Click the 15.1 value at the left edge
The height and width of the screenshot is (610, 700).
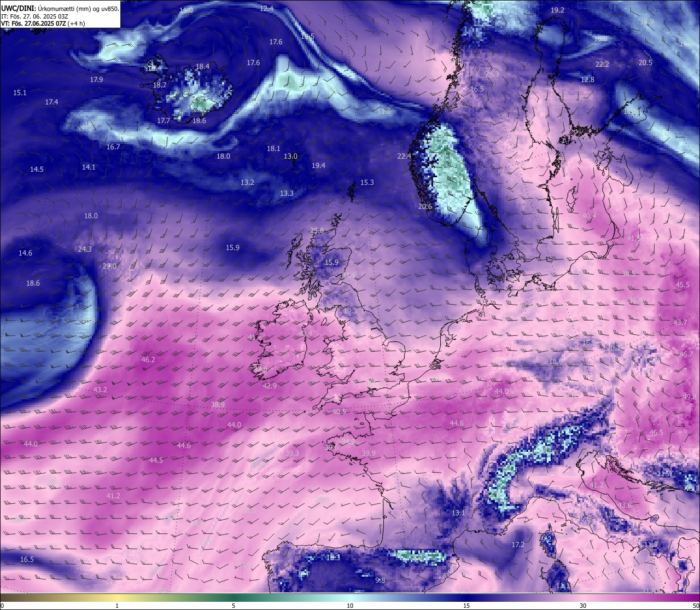(20, 92)
